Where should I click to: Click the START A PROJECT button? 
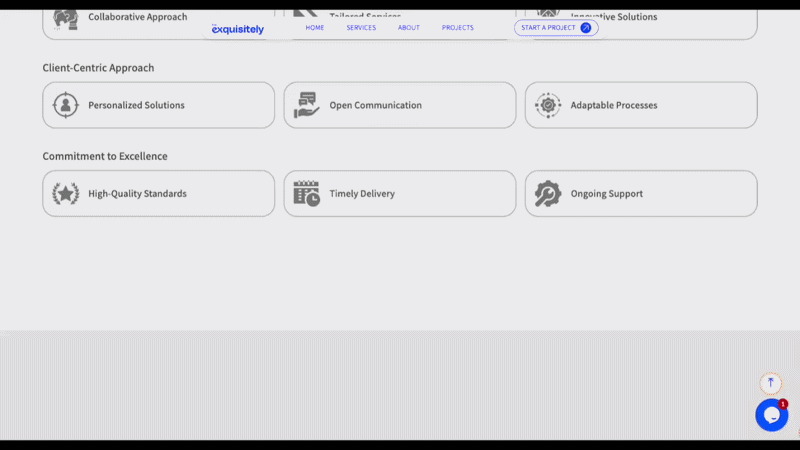[x=556, y=28]
